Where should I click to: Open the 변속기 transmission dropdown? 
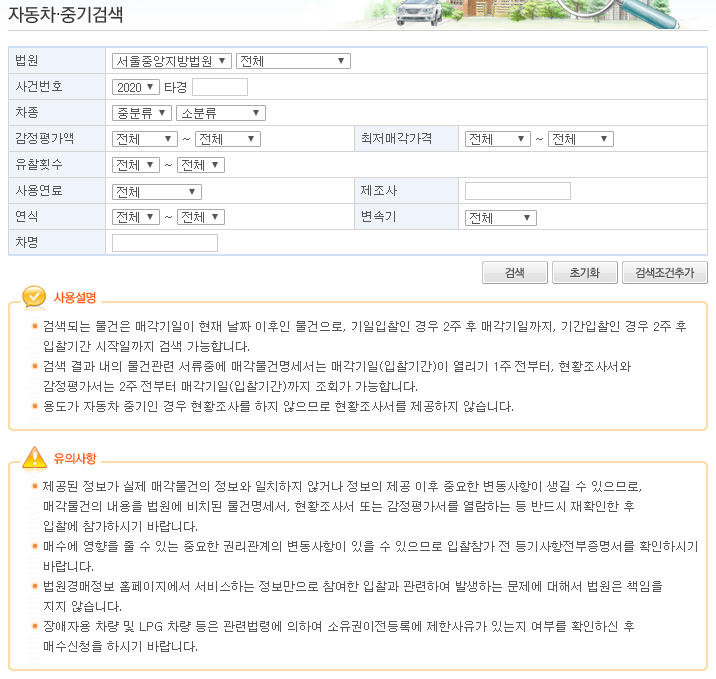coord(500,218)
